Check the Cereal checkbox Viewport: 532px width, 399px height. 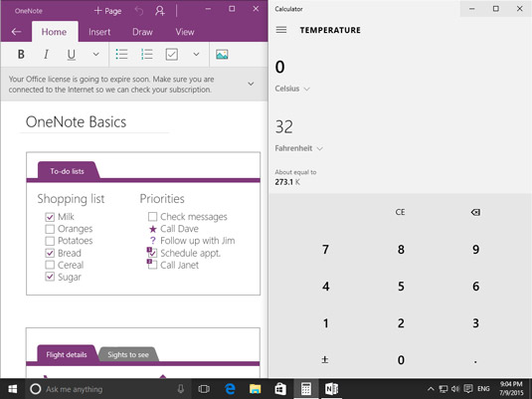pos(50,265)
